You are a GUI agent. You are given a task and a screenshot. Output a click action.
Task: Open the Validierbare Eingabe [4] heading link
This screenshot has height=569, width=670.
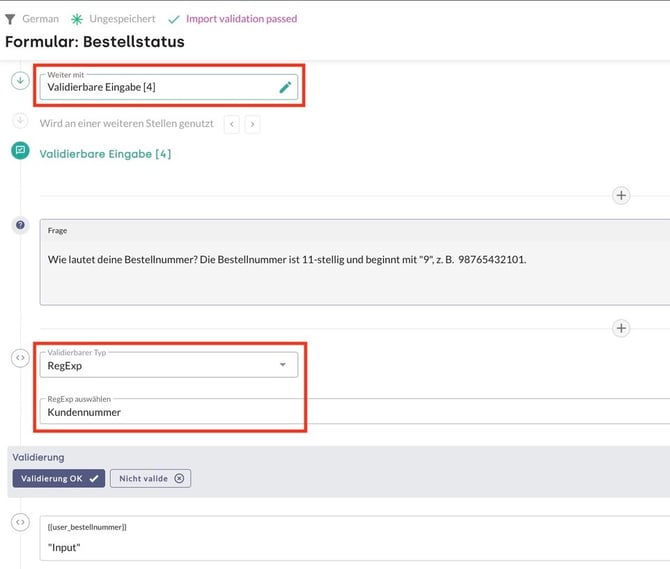[x=105, y=154]
